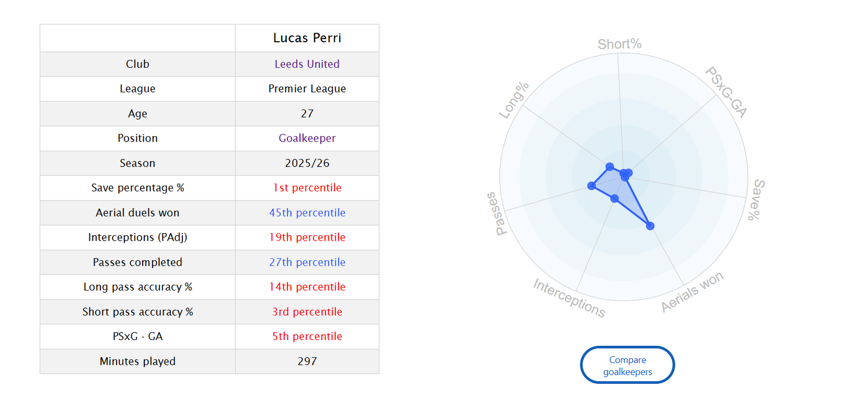Click the 1st percentile save percentage value
Viewport: 868px width, 412px height.
tap(307, 188)
